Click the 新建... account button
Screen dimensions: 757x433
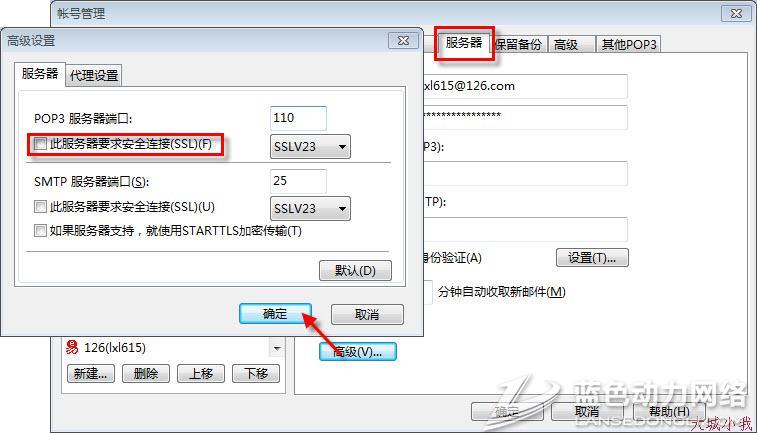coord(91,374)
